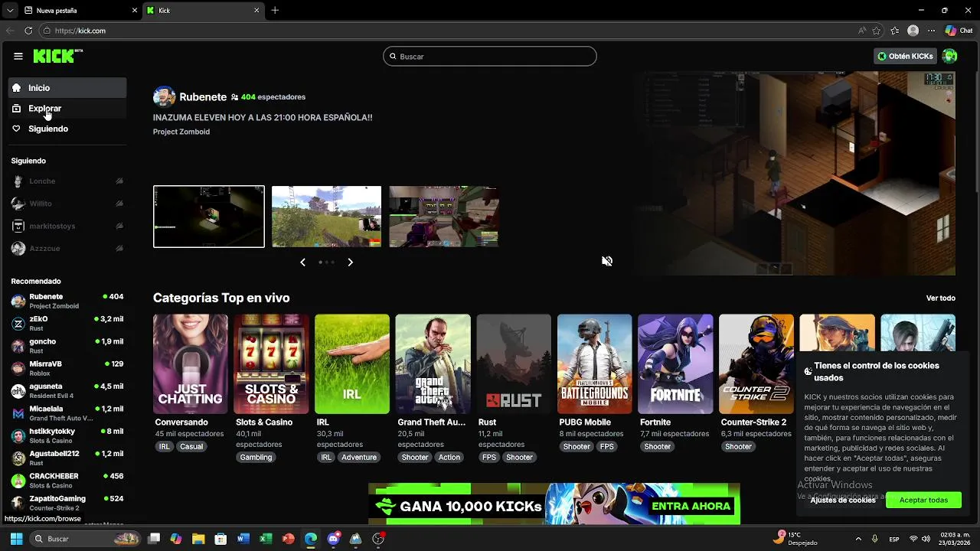980x551 pixels.
Task: Open Discord from the taskbar
Action: coord(333,539)
